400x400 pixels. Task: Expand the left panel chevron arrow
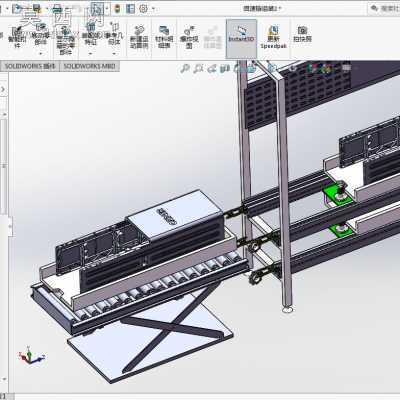point(3,89)
